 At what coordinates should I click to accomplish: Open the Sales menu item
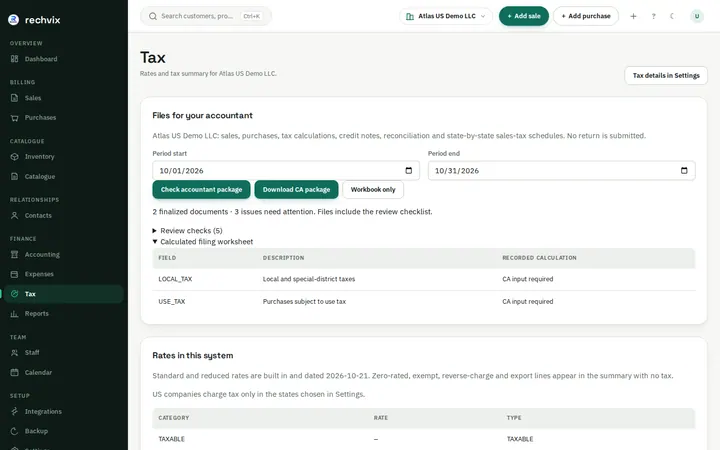(62, 98)
